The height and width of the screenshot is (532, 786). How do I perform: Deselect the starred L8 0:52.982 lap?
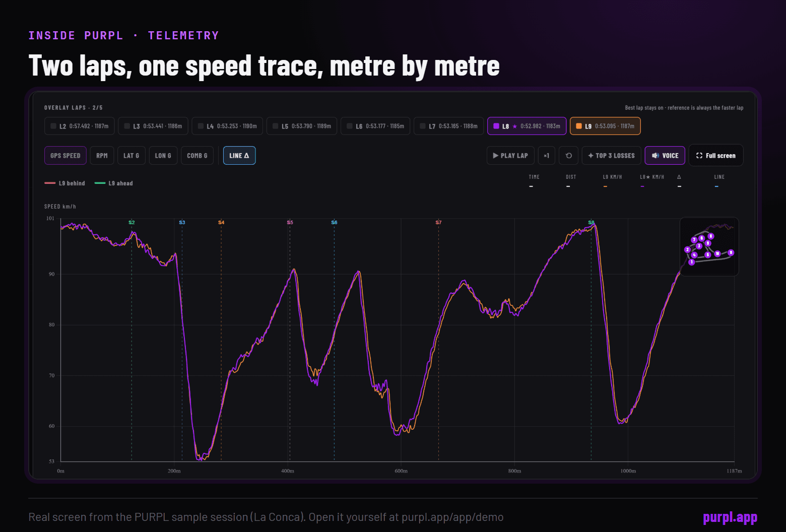tap(527, 126)
